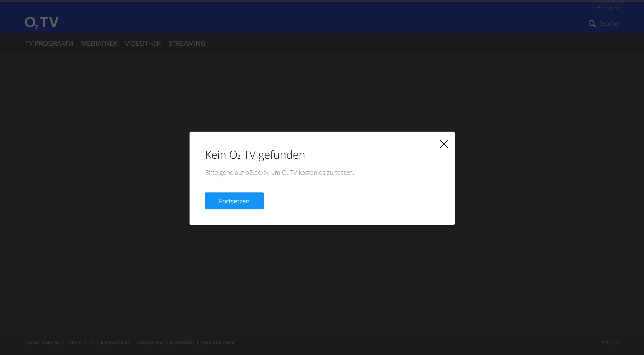This screenshot has width=644, height=355.
Task: Click the © O2 TV copyright text
Action: coord(610,343)
